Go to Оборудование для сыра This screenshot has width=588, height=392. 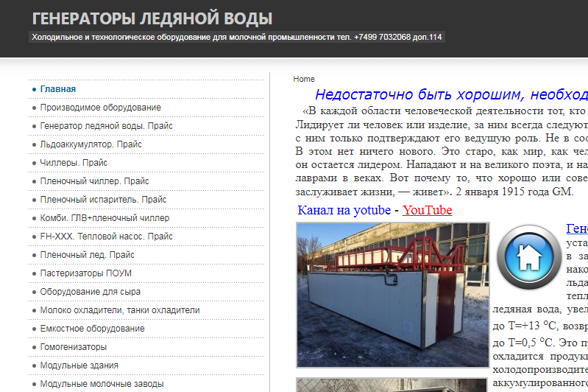pyautogui.click(x=91, y=291)
